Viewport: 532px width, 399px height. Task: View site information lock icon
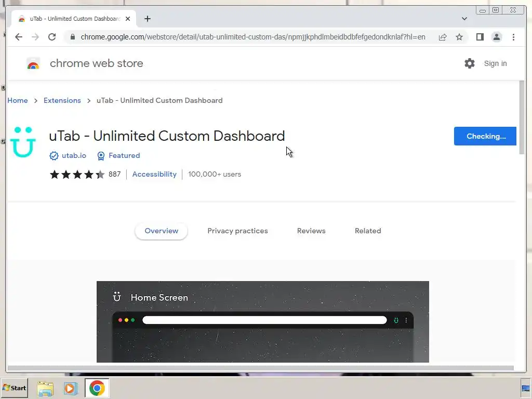tap(73, 37)
